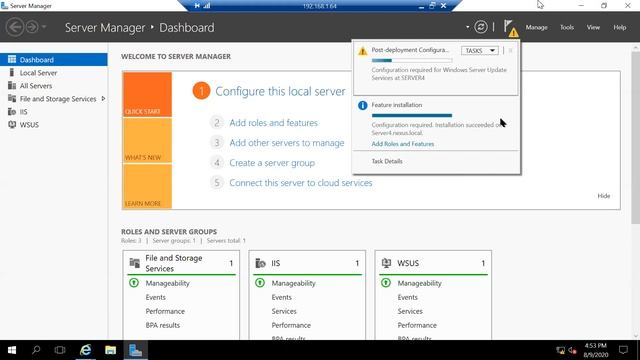The width and height of the screenshot is (640, 360).
Task: Click the Post-deployment configuration progress bar
Action: (412, 60)
